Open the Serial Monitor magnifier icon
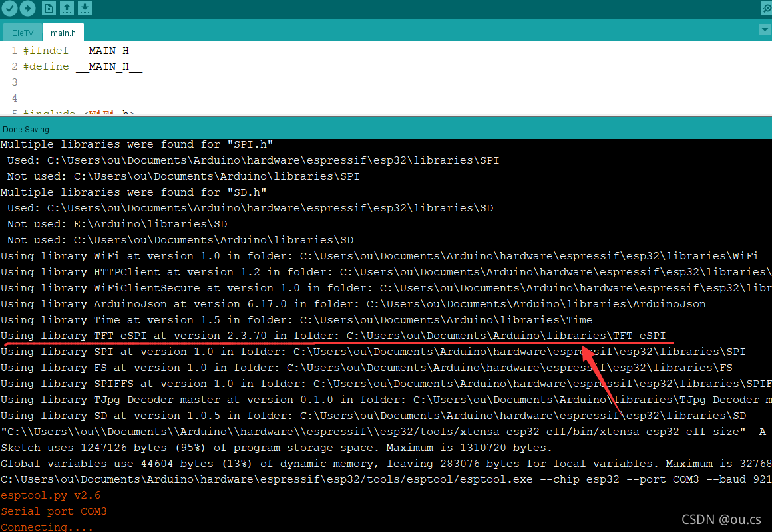Image resolution: width=772 pixels, height=532 pixels. coord(766,9)
